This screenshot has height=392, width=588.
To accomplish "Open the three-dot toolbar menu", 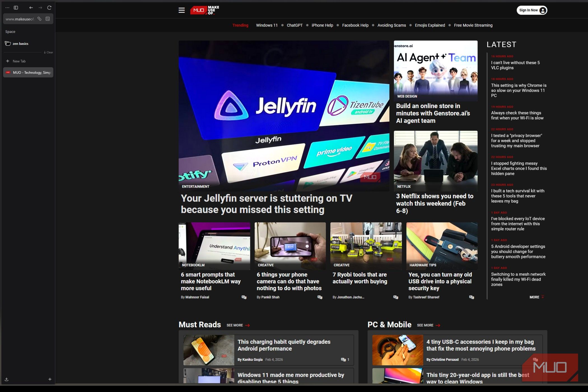I will [7, 8].
